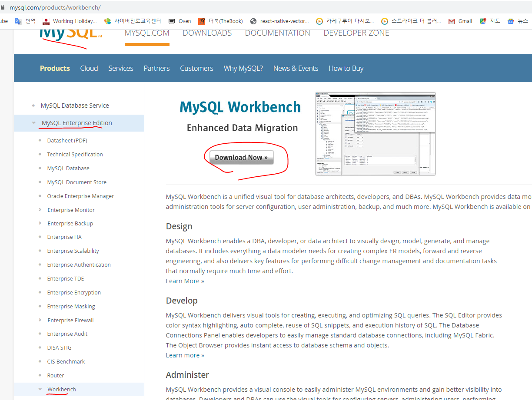Open Datasheet (PDF) link

point(67,141)
